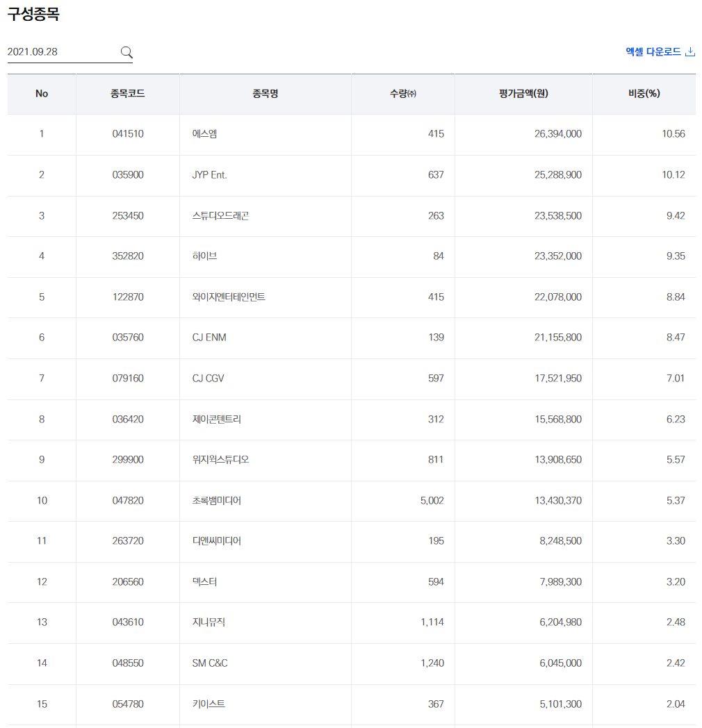Click the Excel download arrow icon
702x728 pixels.
690,51
